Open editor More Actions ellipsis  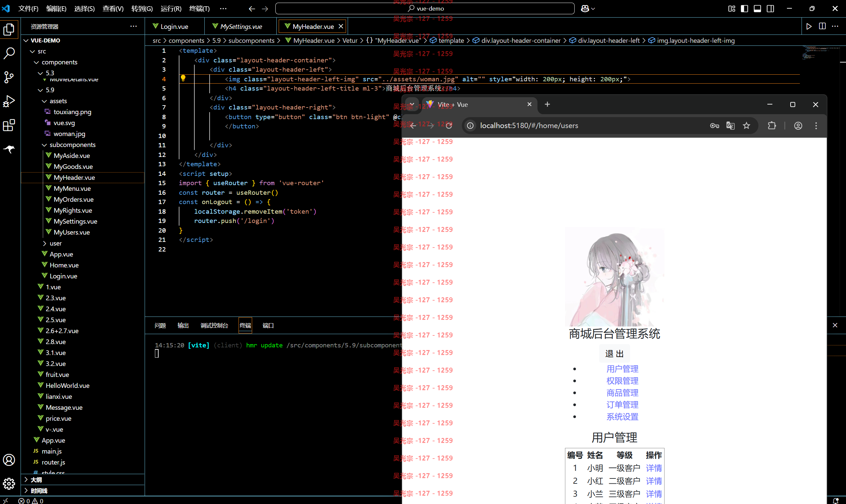pos(835,26)
